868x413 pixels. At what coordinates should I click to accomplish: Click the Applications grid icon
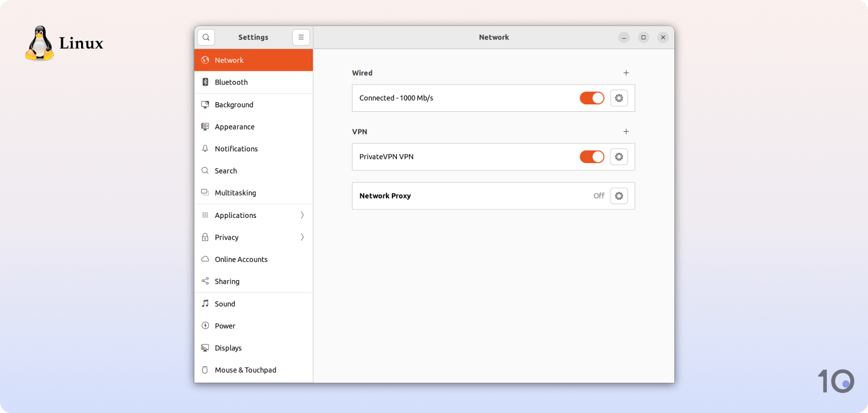(205, 215)
